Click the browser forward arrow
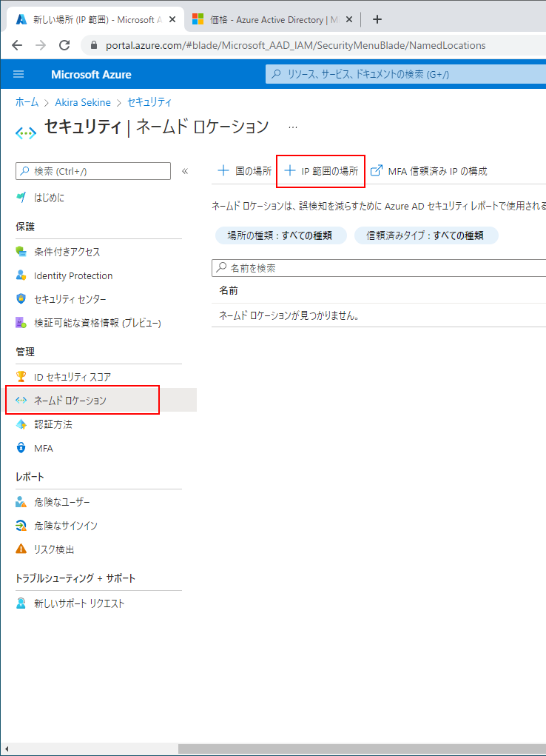Image resolution: width=546 pixels, height=756 pixels. [41, 45]
